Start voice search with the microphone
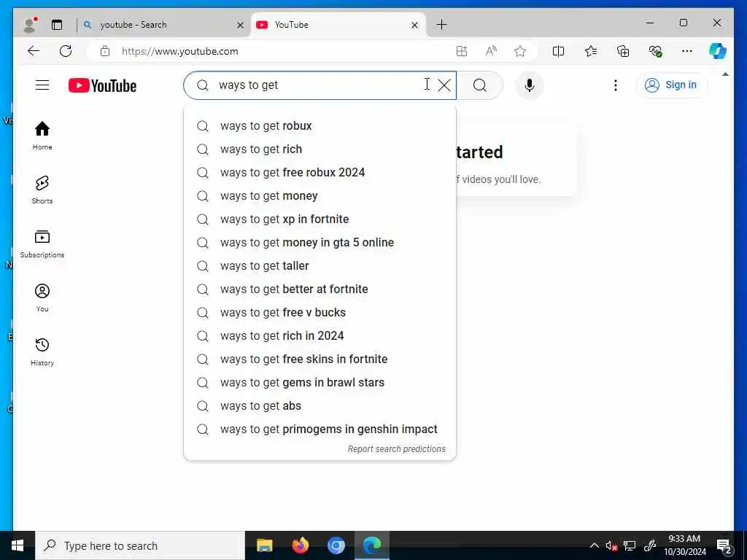This screenshot has height=560, width=747. [x=530, y=85]
